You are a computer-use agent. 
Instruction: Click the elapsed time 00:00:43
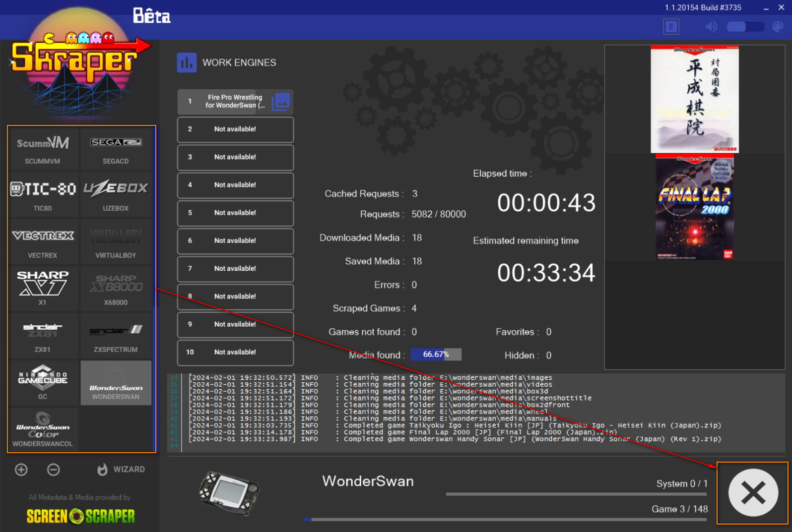546,203
